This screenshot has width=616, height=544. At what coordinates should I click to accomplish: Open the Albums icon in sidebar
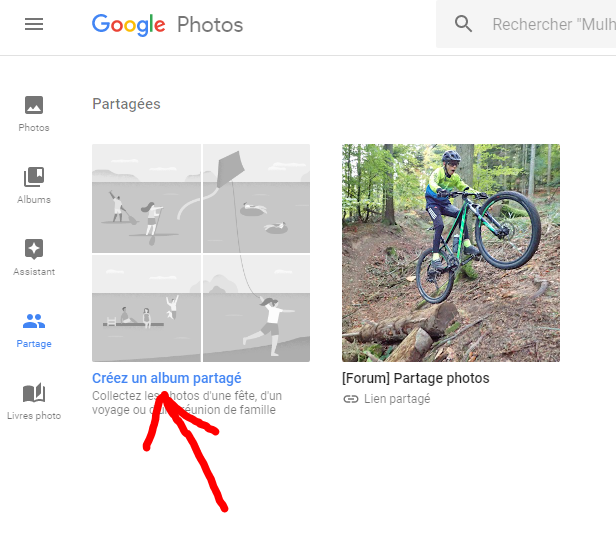(x=34, y=177)
